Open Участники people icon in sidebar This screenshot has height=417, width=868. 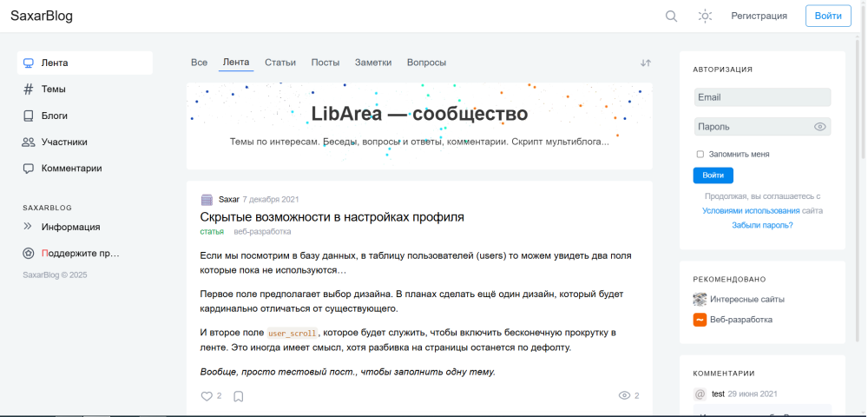(x=29, y=142)
